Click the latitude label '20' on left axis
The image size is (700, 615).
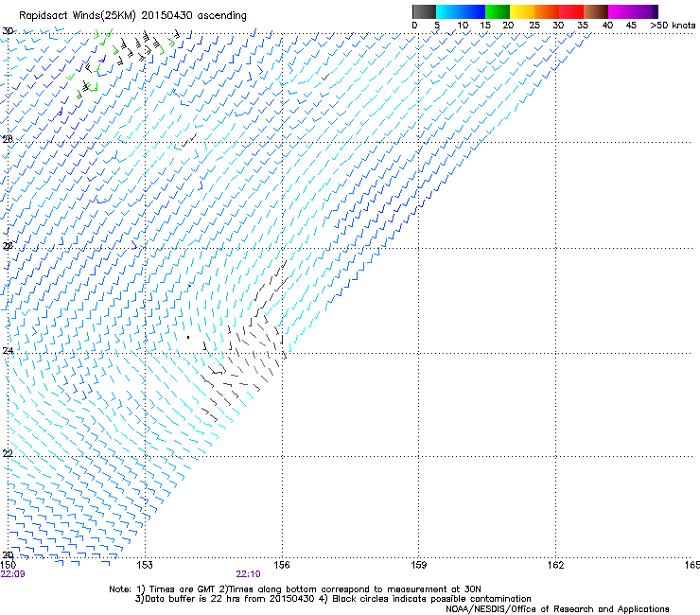coord(8,555)
